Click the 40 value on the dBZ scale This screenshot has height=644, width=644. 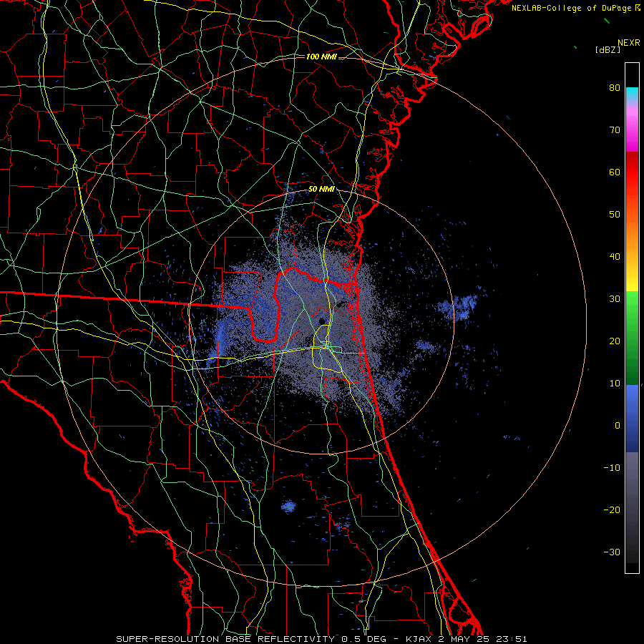pos(615,257)
